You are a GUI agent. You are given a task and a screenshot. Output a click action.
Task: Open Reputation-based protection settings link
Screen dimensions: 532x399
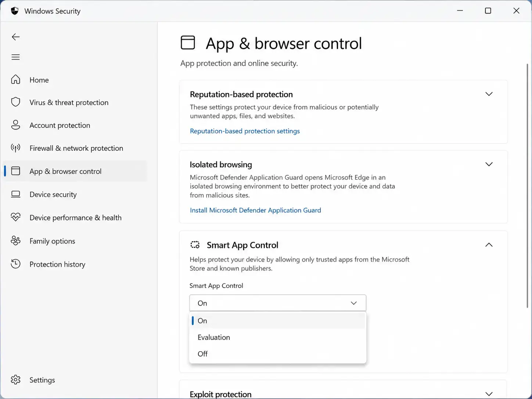245,131
